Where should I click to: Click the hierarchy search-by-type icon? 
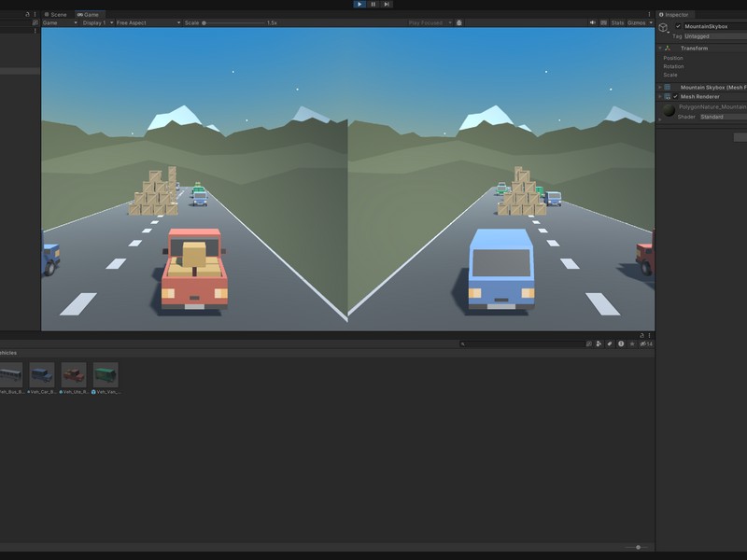point(35,22)
